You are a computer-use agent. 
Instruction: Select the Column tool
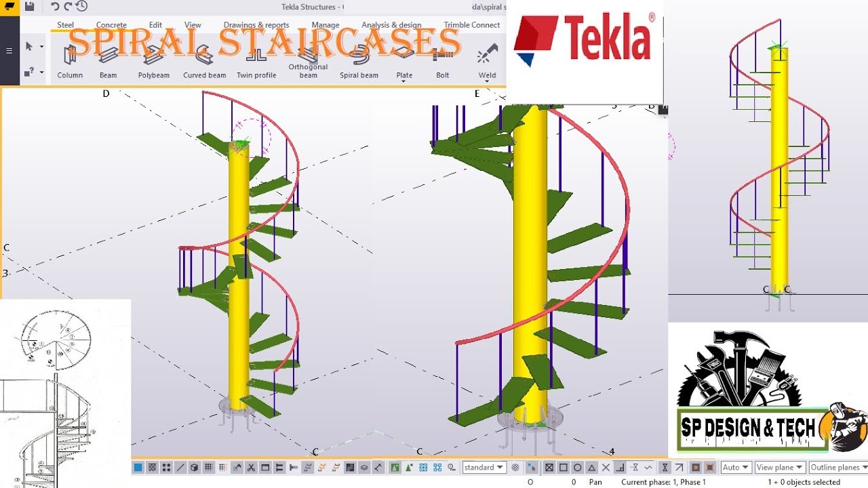tap(70, 62)
